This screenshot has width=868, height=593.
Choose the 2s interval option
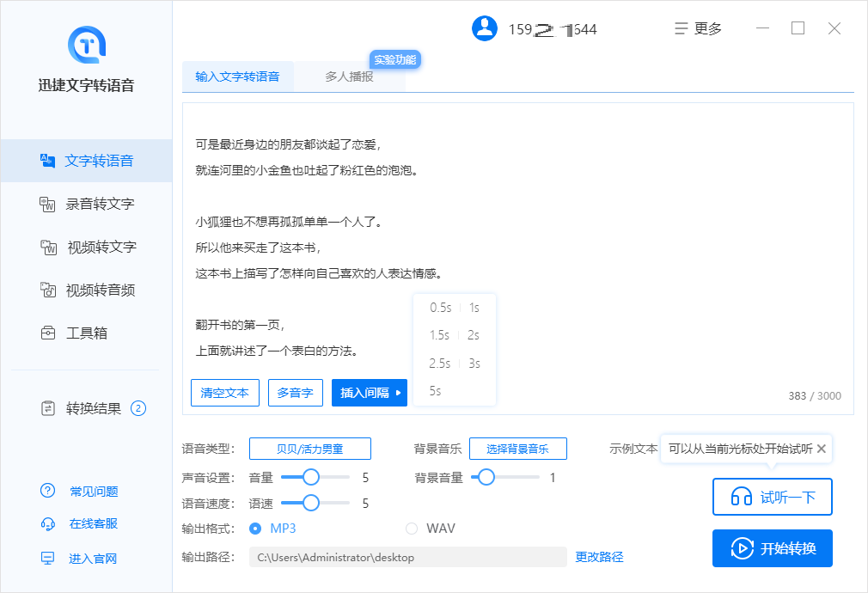474,335
